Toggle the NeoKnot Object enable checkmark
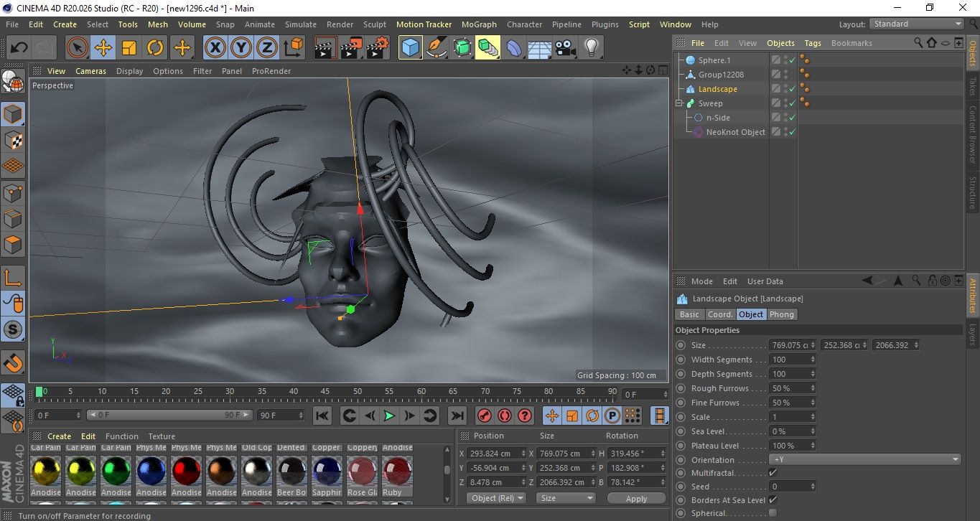980x521 pixels. tap(793, 132)
